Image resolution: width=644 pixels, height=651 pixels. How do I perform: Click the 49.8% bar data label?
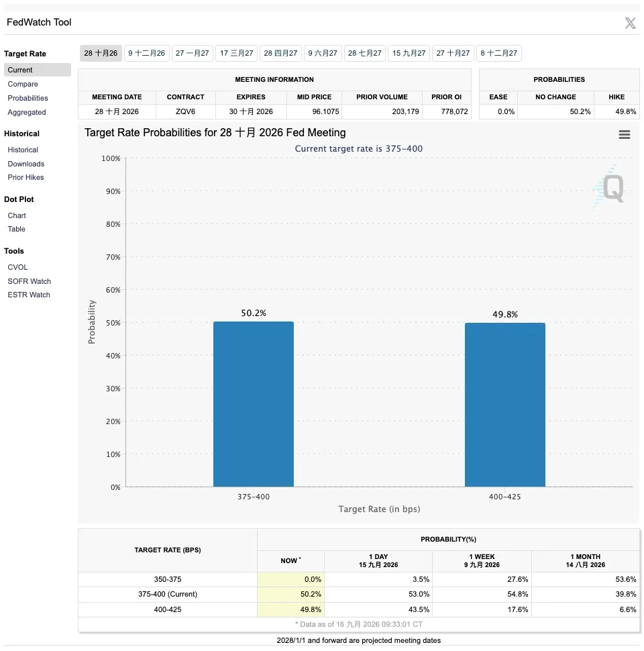coord(505,314)
